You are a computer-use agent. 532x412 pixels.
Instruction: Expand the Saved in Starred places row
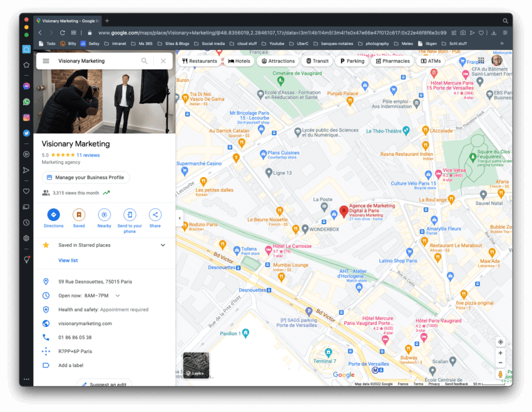pyautogui.click(x=105, y=245)
